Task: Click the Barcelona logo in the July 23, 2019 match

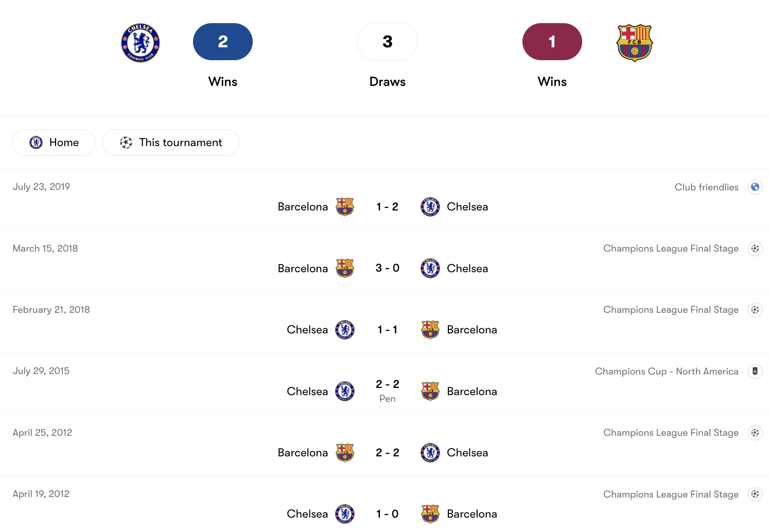Action: coord(344,206)
